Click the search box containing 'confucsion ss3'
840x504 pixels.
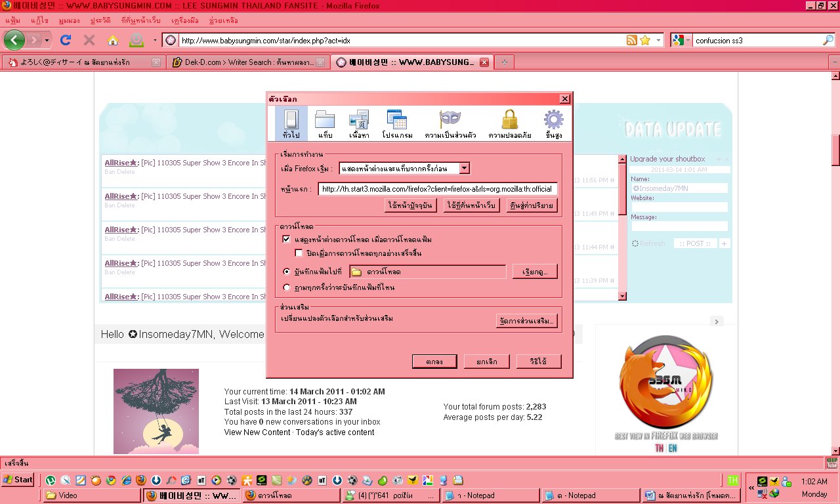click(757, 40)
